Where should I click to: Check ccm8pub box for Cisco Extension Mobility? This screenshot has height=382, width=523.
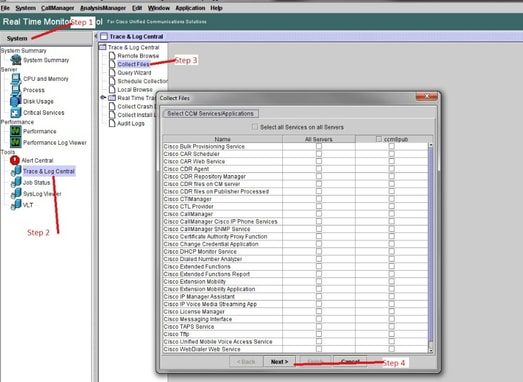[392, 281]
